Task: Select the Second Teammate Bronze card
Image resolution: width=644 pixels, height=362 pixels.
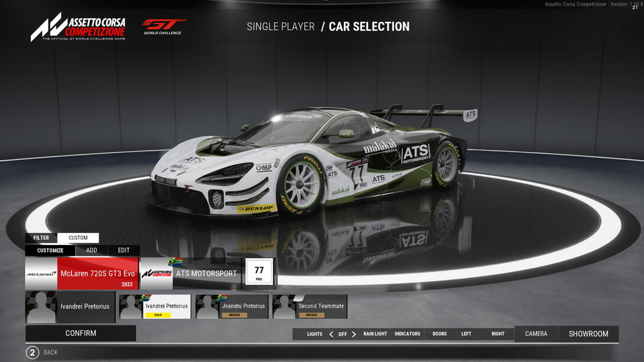Action: [310, 306]
